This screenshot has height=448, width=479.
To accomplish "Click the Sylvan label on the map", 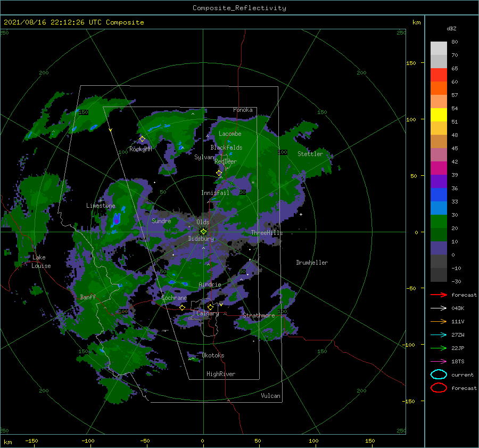I will [x=204, y=157].
